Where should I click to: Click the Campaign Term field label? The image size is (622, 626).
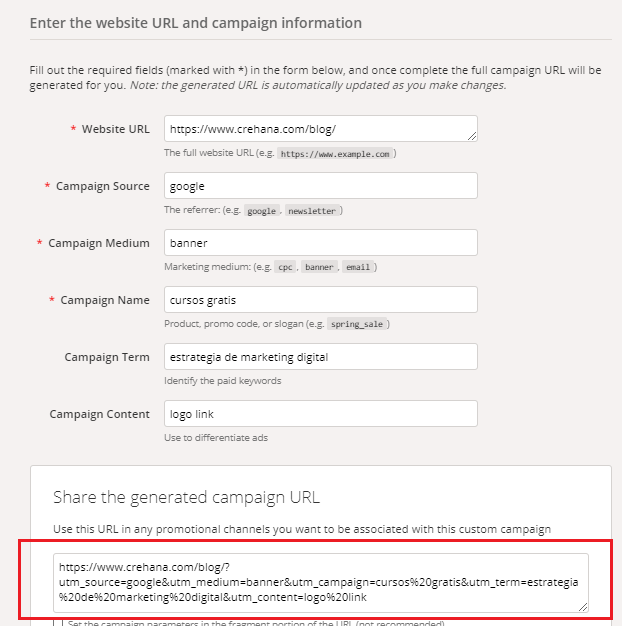107,357
